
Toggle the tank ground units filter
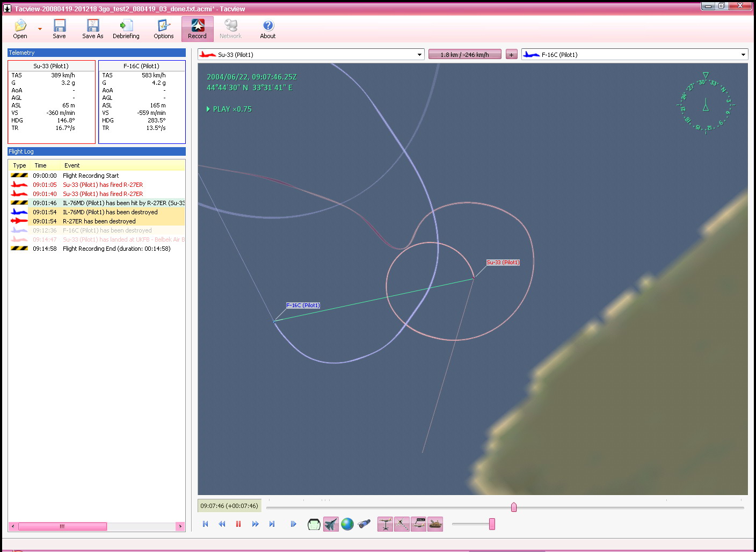coord(435,524)
